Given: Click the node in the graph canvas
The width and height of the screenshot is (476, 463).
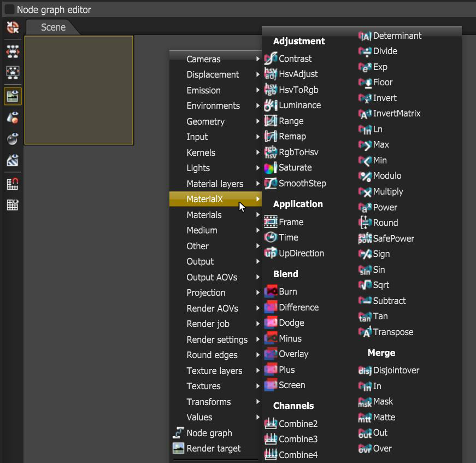Looking at the screenshot, I should click(79, 90).
